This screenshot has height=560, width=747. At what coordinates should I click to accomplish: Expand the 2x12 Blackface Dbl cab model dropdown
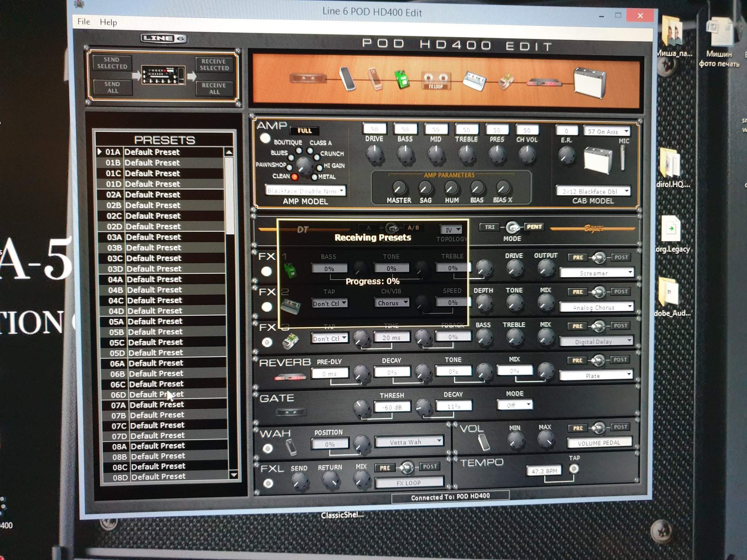coord(593,191)
